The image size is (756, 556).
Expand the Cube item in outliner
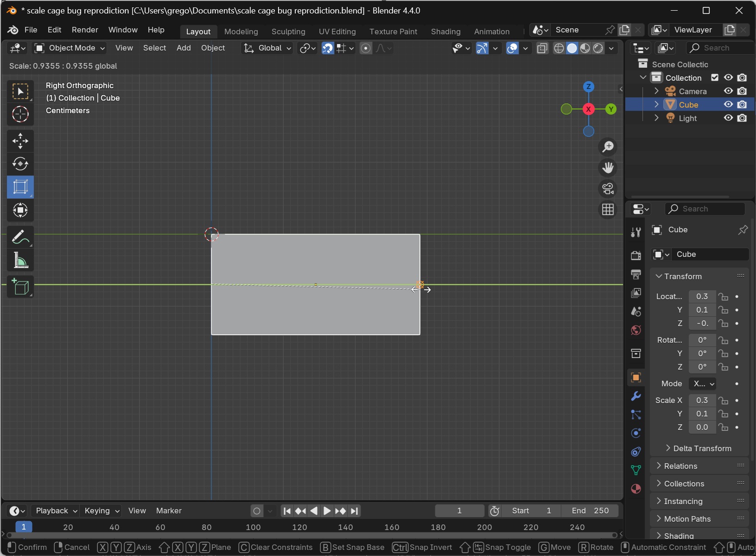[x=656, y=105]
